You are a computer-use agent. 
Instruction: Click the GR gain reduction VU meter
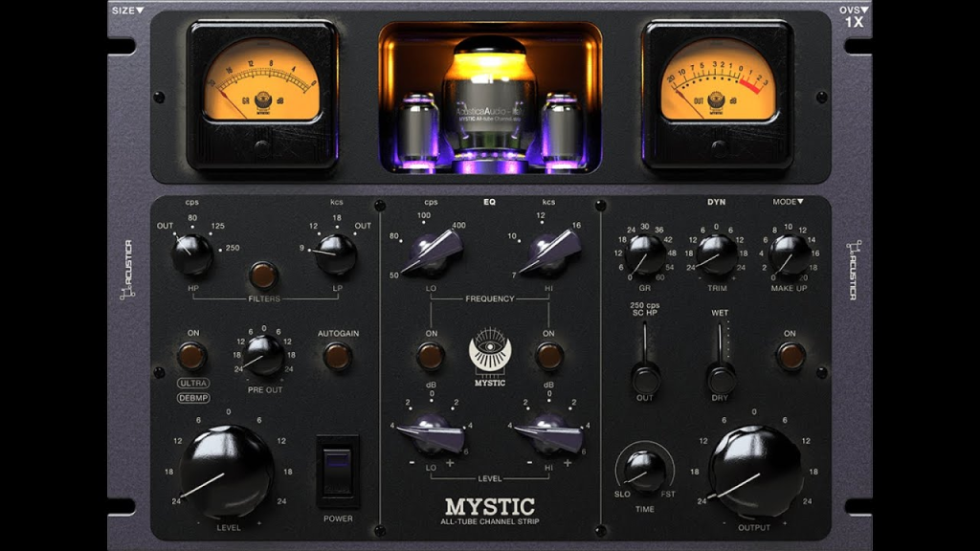pos(262,95)
